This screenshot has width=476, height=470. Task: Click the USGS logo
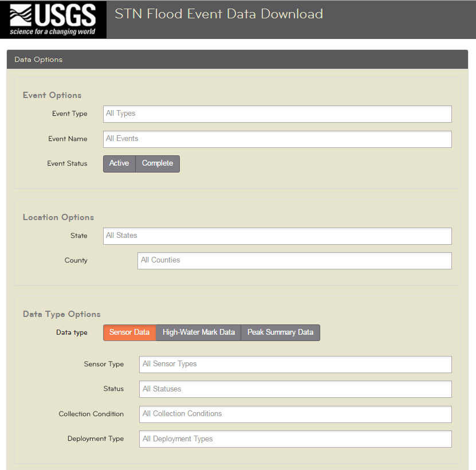tap(53, 16)
